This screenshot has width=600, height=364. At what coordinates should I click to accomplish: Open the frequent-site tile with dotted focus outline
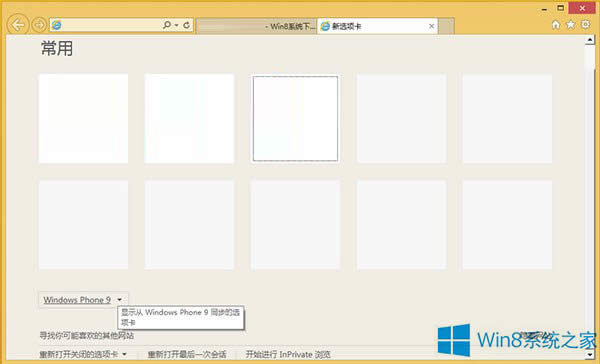295,118
